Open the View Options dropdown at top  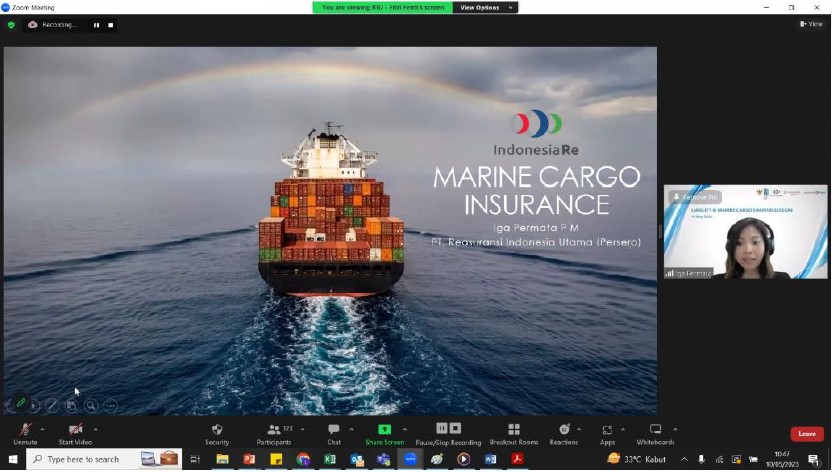coord(486,7)
